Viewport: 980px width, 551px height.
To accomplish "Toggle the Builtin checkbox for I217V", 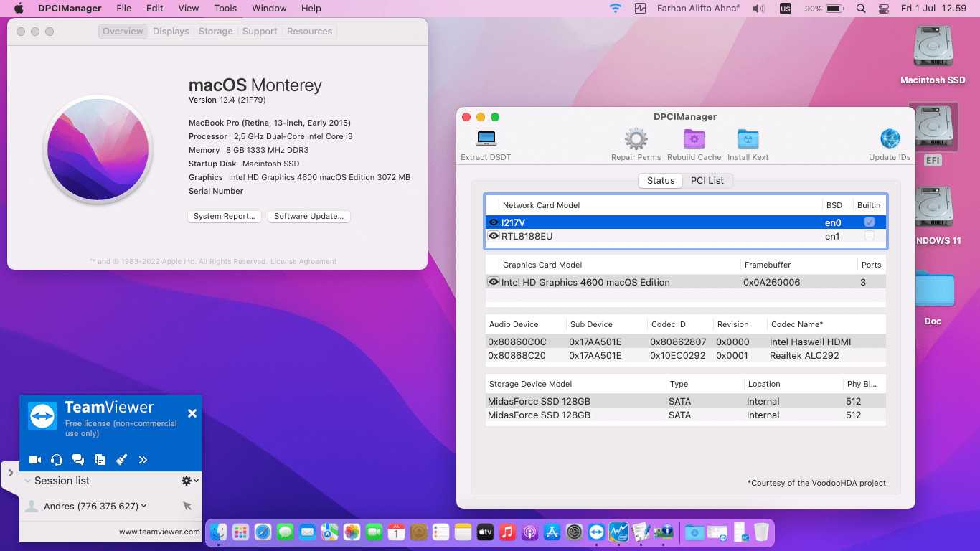I will (870, 222).
